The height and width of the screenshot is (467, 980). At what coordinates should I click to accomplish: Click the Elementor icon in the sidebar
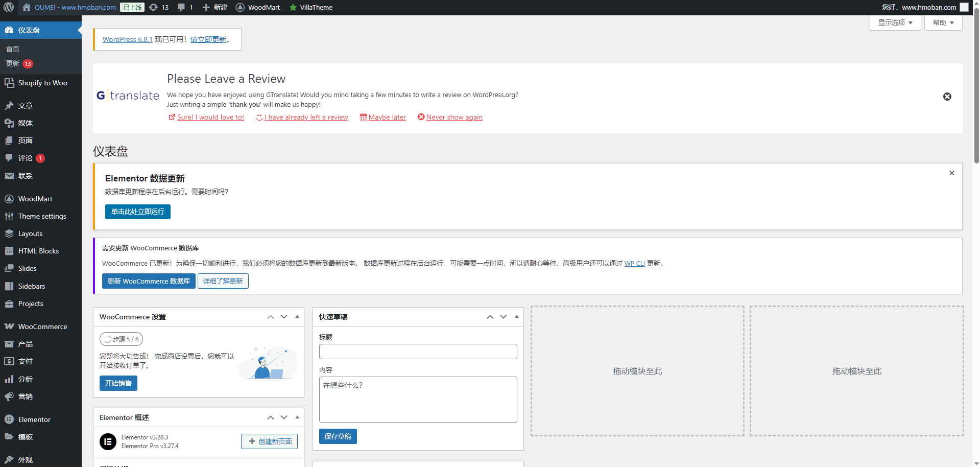pyautogui.click(x=9, y=419)
